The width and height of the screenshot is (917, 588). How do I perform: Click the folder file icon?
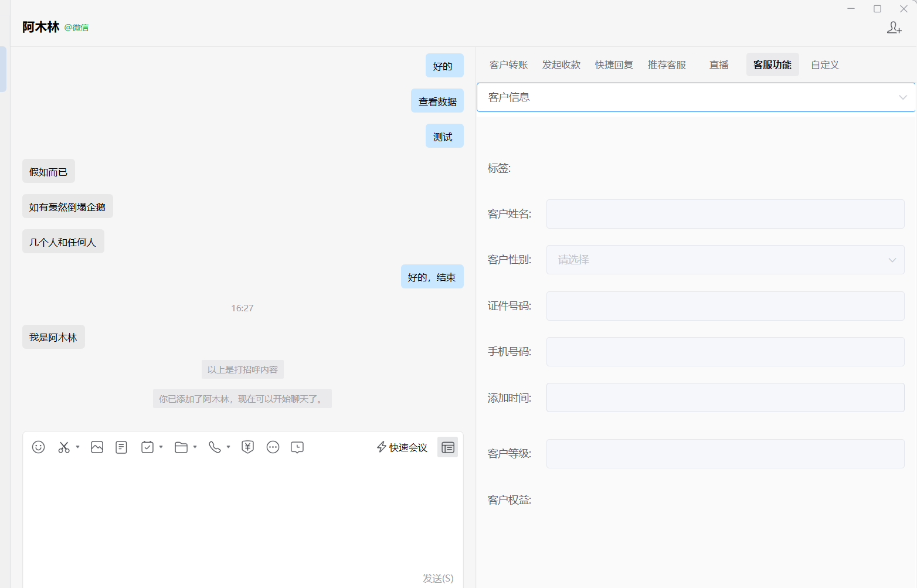181,447
